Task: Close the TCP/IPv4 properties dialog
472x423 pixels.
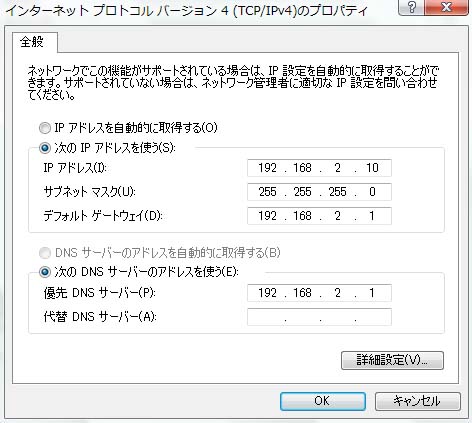Action: 447,7
